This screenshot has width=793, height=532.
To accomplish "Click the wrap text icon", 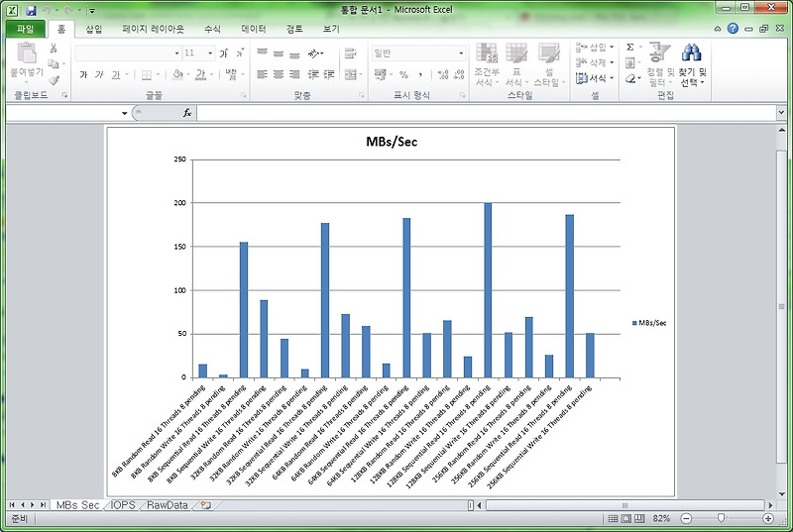I will 351,53.
